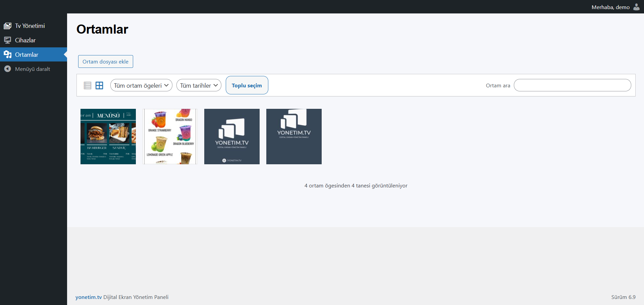Viewport: 644px width, 305px height.
Task: Follow the yonetim.tv footer link
Action: [x=89, y=297]
